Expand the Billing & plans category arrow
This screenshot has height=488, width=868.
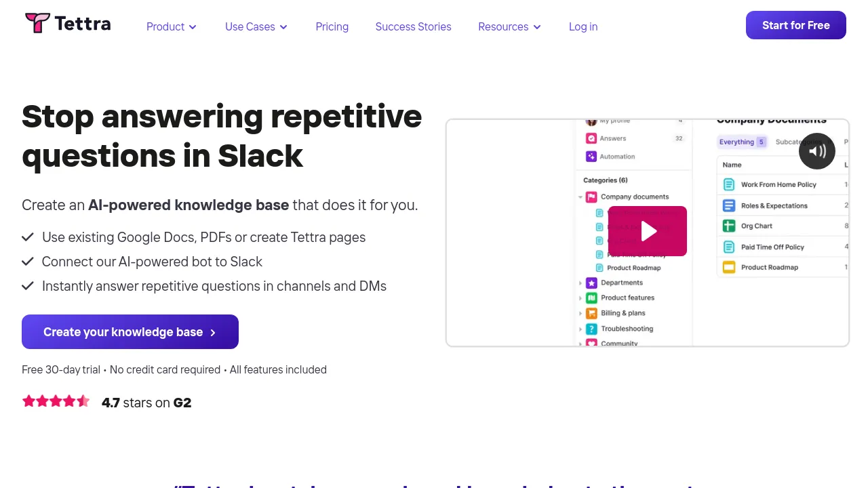tap(580, 314)
